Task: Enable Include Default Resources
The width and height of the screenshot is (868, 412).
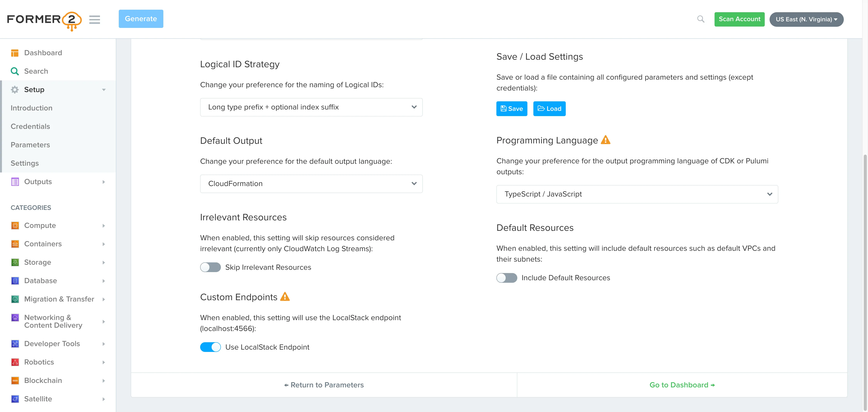Action: click(x=506, y=278)
